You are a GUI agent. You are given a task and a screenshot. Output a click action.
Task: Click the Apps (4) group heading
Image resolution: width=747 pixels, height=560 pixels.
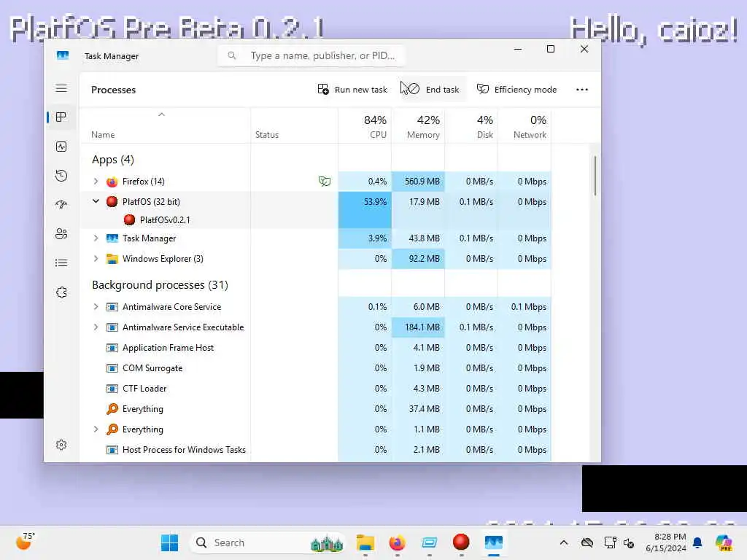113,160
